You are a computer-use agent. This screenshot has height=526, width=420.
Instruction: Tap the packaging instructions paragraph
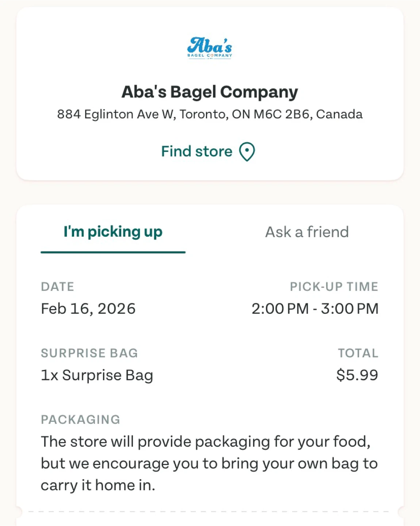pyautogui.click(x=209, y=464)
